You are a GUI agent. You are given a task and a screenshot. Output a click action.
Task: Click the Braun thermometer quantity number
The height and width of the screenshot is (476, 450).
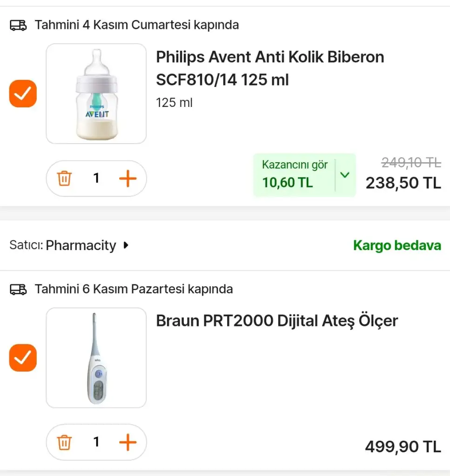point(96,443)
